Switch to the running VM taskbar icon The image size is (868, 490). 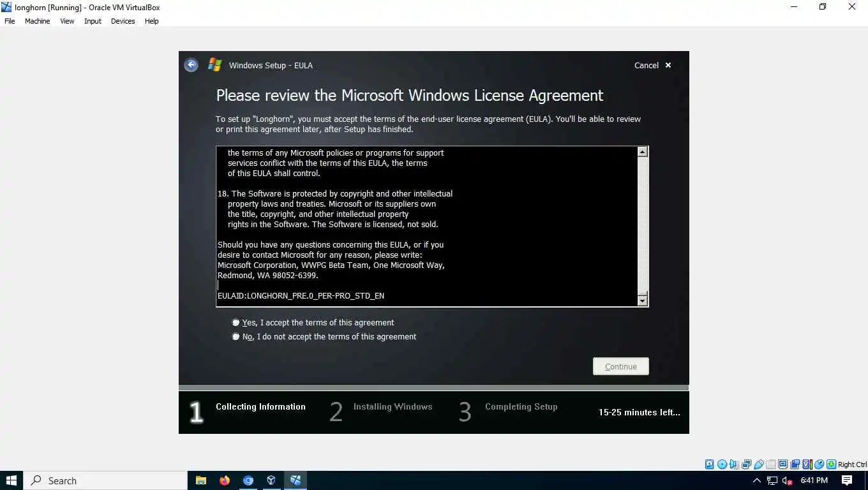coord(296,480)
